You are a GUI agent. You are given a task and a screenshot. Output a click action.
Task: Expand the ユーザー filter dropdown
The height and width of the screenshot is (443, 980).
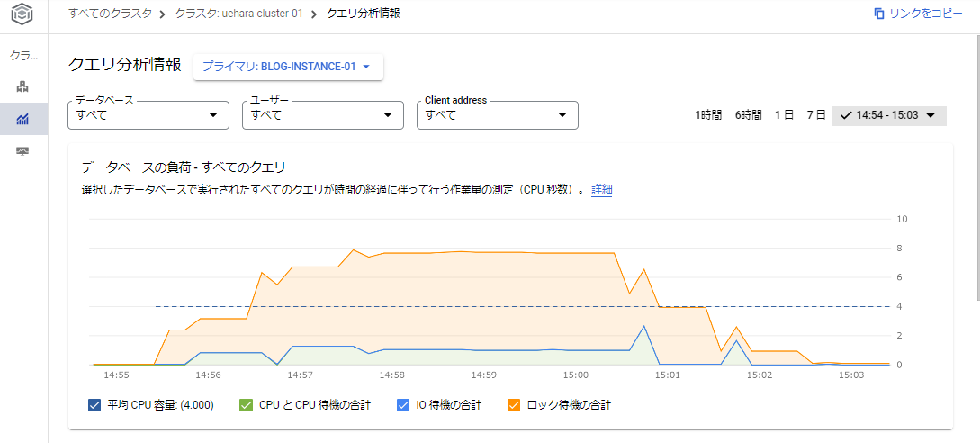click(323, 115)
